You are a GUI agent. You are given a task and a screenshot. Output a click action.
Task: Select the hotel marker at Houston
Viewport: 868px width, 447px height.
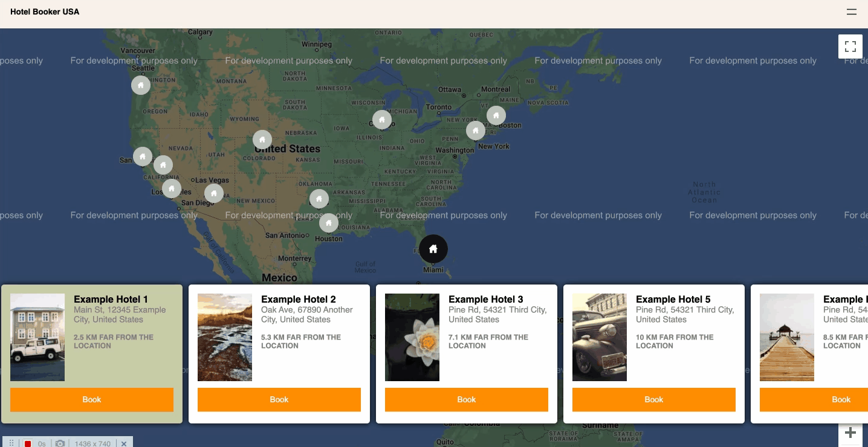click(329, 223)
